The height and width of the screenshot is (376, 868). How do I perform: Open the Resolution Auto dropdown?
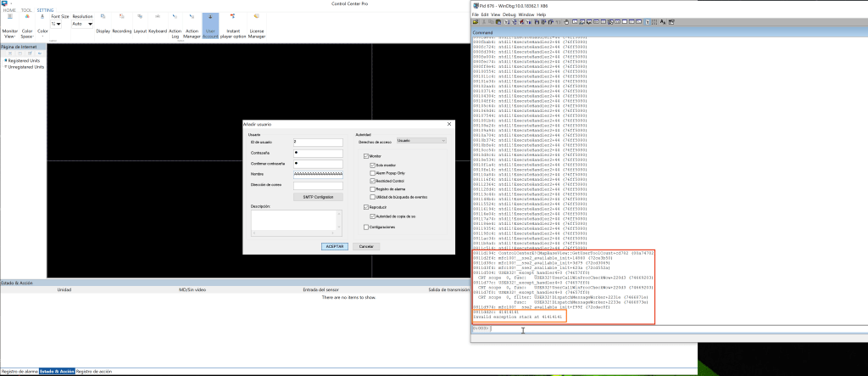tap(83, 24)
